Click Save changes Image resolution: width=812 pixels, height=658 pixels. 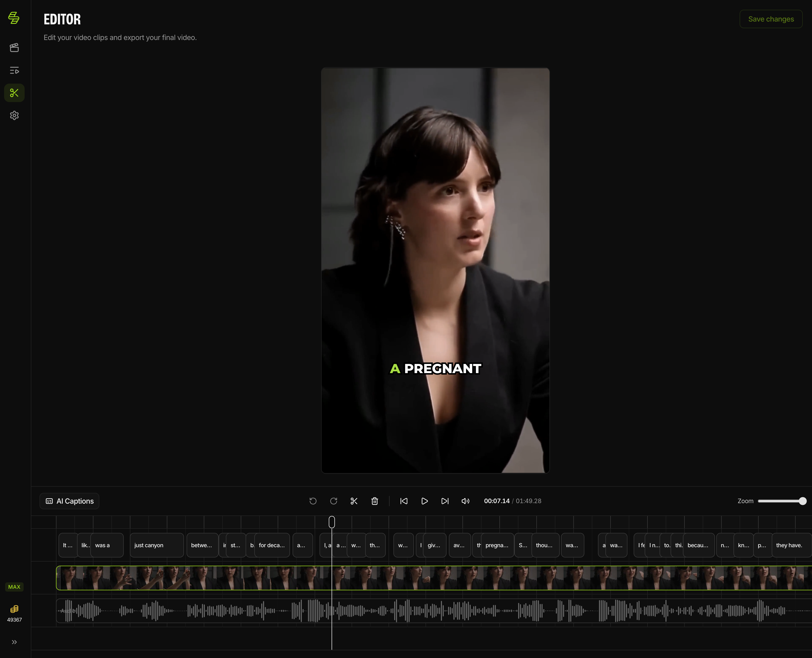click(x=771, y=19)
